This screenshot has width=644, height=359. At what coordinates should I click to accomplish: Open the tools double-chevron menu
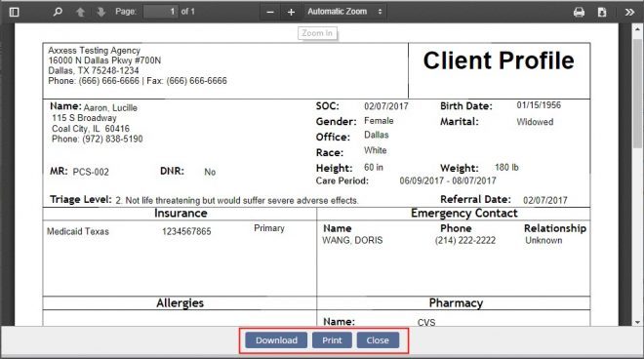click(629, 12)
